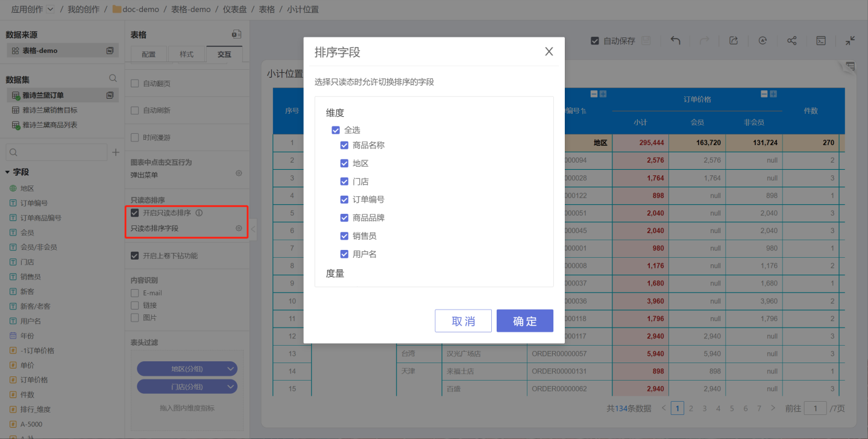Click the collapse fullscreen icon at top right
This screenshot has width=868, height=439.
click(850, 41)
